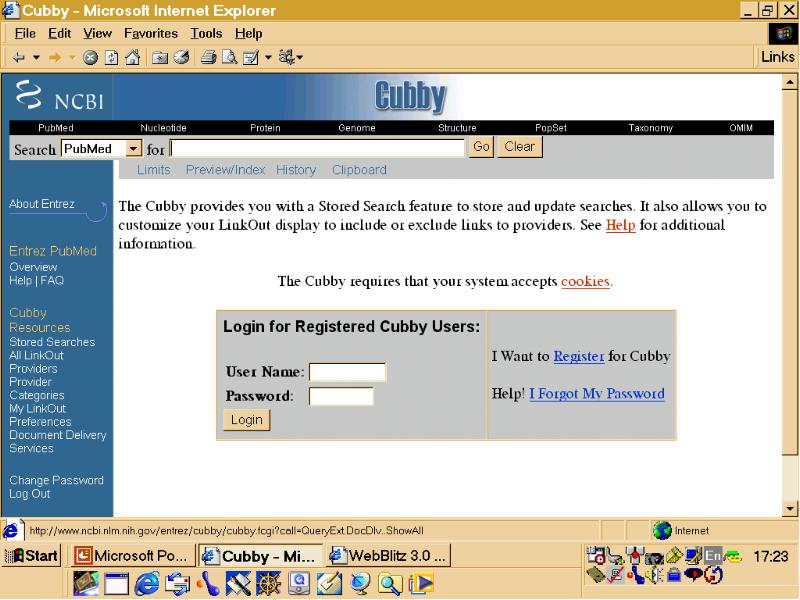Click the En language tray indicator
Image resolution: width=800 pixels, height=600 pixels.
coord(713,556)
